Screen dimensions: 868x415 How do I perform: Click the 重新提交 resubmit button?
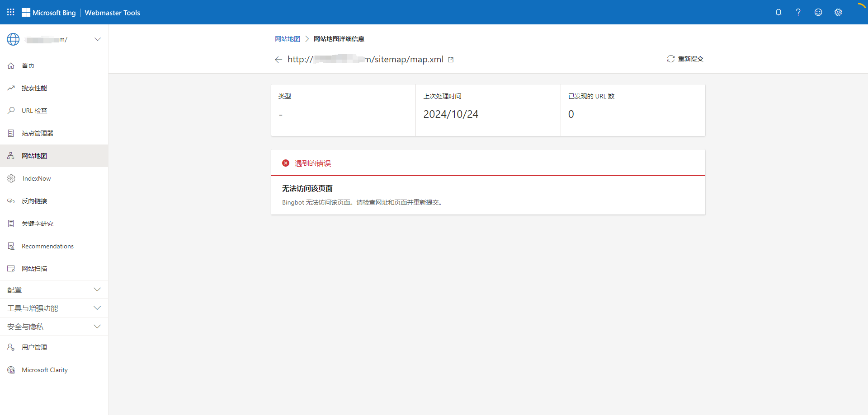pyautogui.click(x=685, y=59)
